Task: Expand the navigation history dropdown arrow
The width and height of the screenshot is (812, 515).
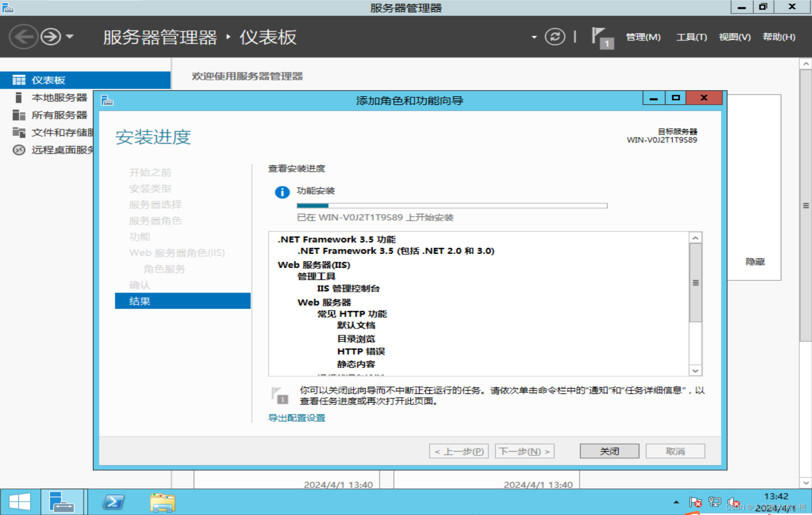Action: pyautogui.click(x=70, y=37)
